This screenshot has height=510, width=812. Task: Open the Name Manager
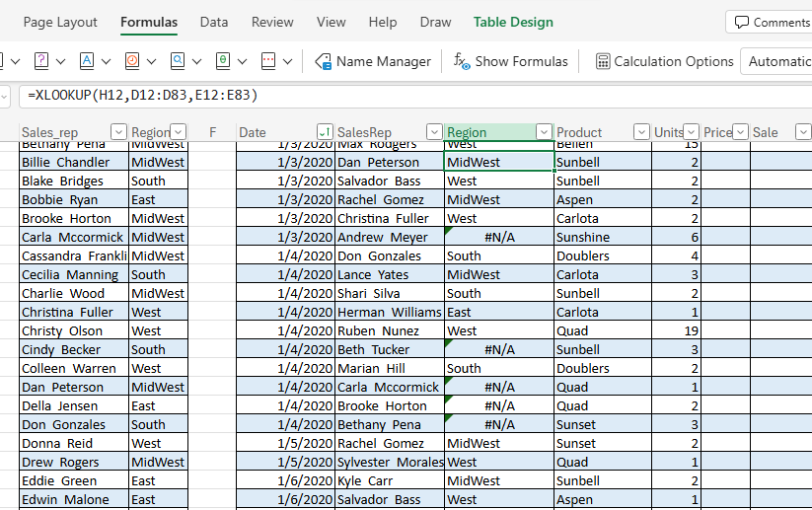coord(373,61)
